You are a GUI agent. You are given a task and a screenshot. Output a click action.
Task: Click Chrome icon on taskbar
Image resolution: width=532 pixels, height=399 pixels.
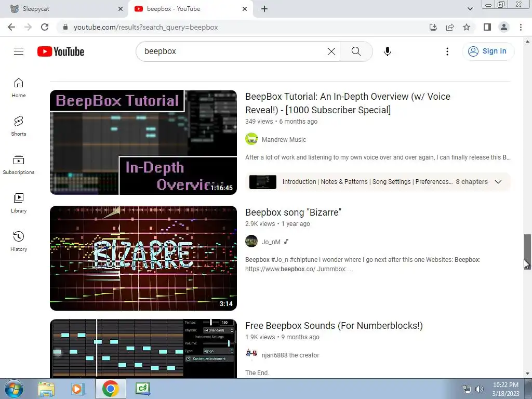110,389
